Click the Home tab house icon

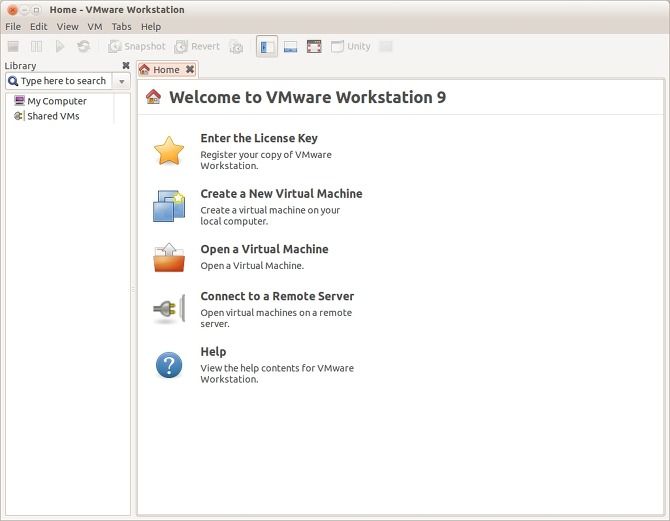[x=144, y=69]
